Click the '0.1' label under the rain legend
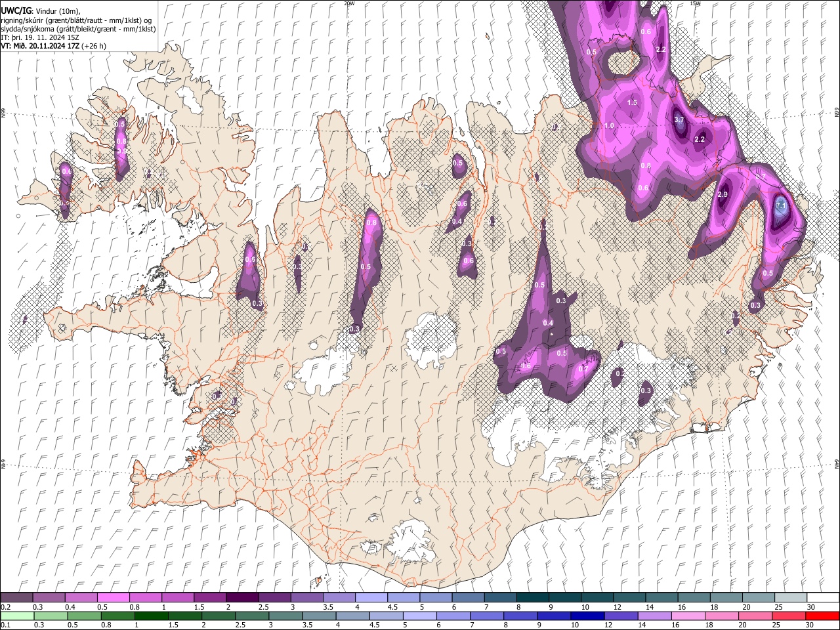Viewport: 840px width, 630px height. [x=5, y=625]
